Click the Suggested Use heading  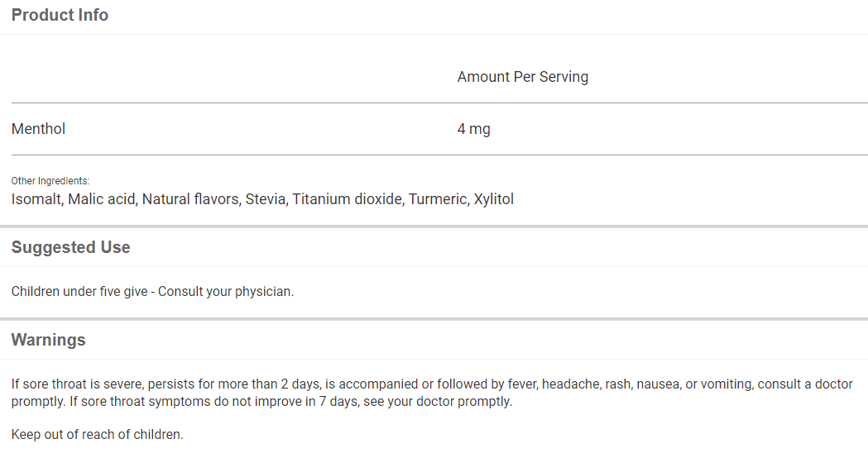pos(70,247)
